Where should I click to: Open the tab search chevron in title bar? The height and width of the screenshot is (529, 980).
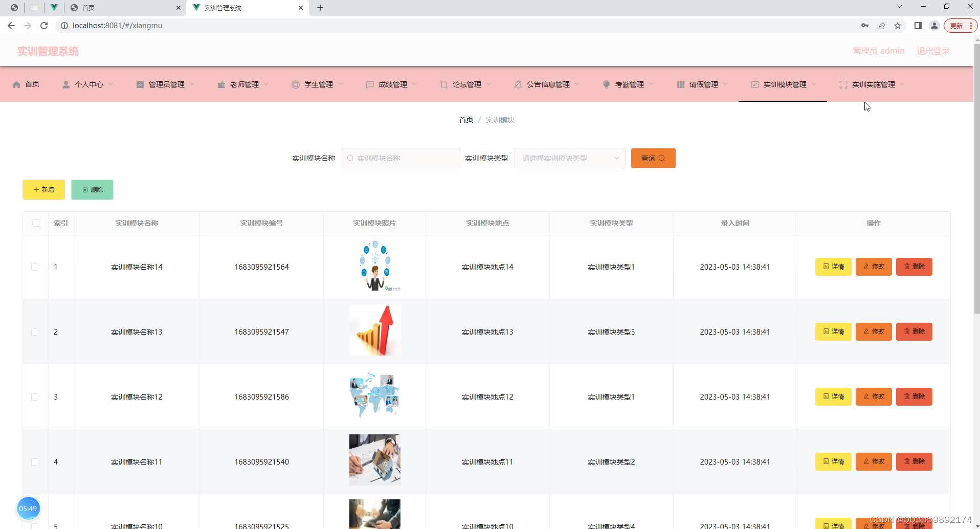pyautogui.click(x=900, y=7)
